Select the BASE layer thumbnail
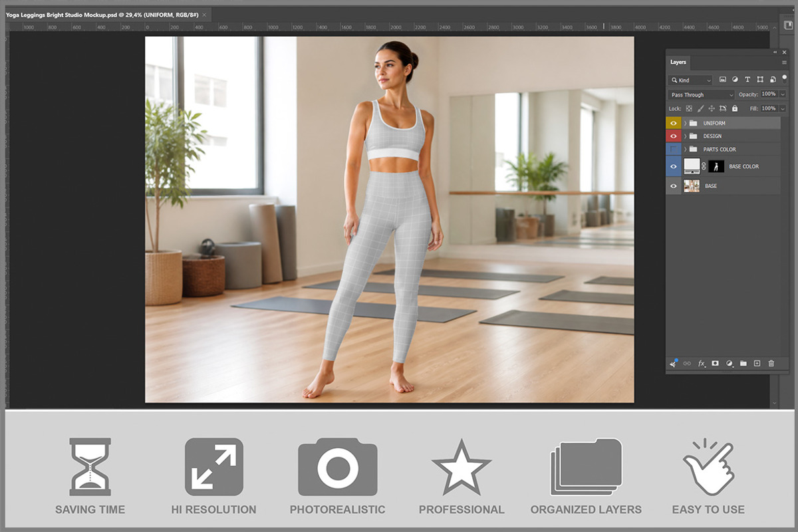This screenshot has width=798, height=532. [x=692, y=186]
